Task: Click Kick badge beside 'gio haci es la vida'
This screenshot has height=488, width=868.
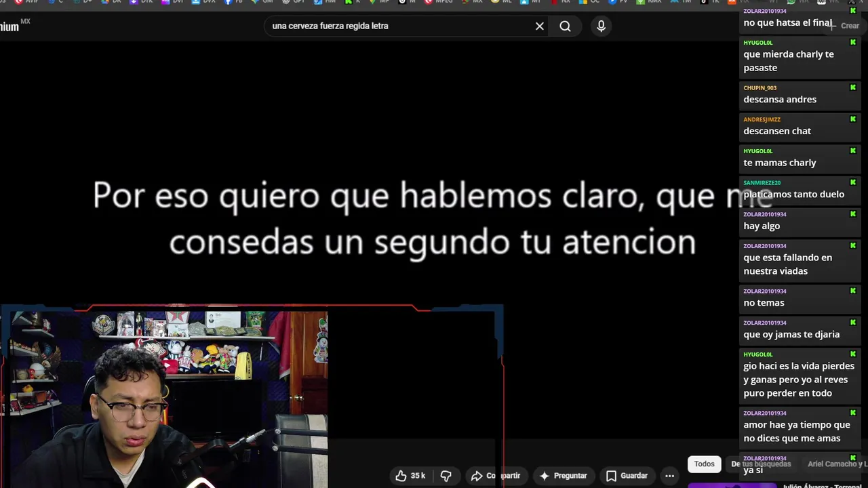Action: (853, 354)
